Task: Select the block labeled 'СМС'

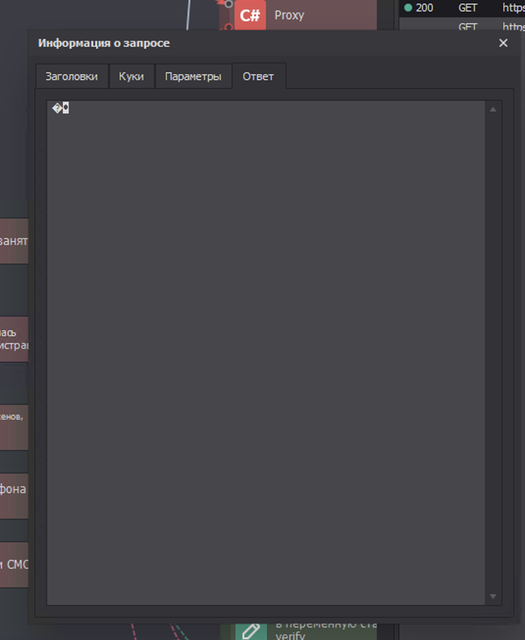Action: click(14, 564)
